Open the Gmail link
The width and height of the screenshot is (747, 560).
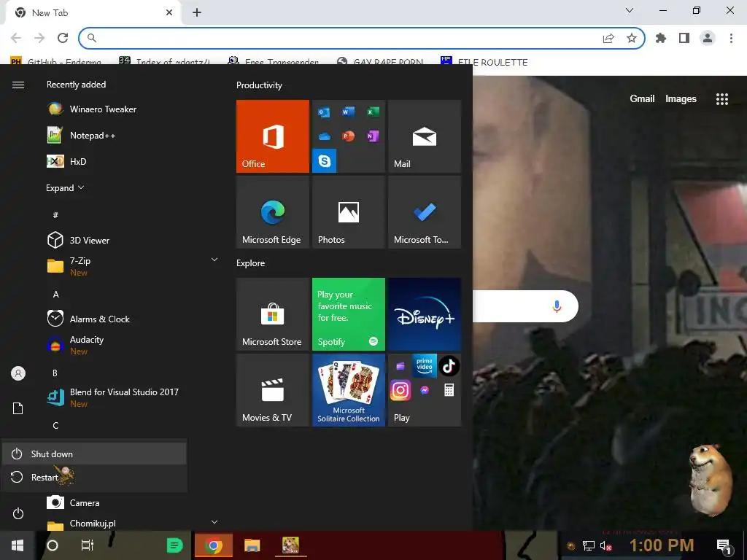click(642, 98)
